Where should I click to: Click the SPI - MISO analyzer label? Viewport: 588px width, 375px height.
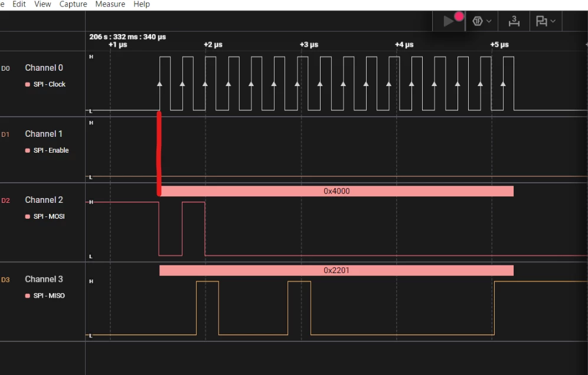coord(49,295)
